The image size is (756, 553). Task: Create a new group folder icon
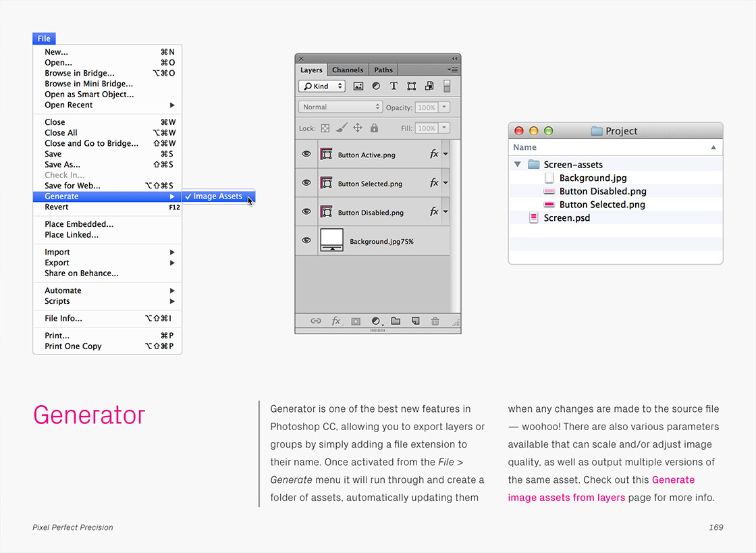396,321
